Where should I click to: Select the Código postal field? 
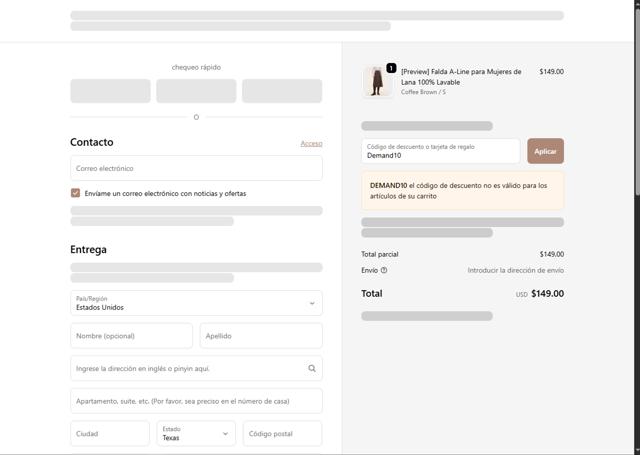coord(282,433)
